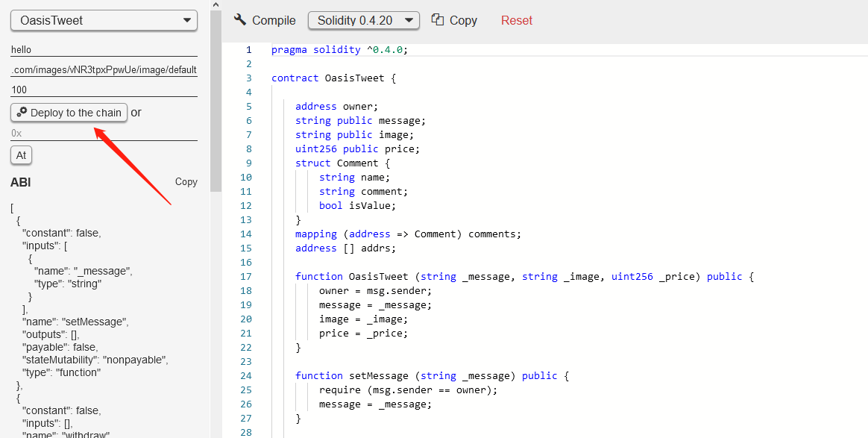Click the struct Comment line
The image size is (868, 438).
pos(343,163)
